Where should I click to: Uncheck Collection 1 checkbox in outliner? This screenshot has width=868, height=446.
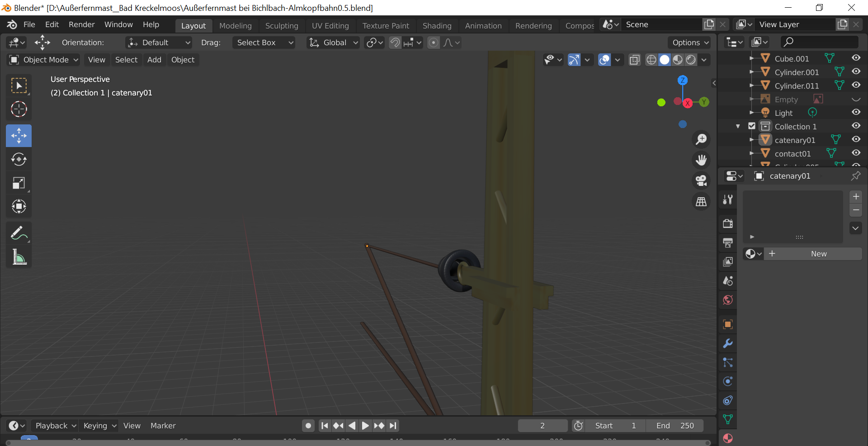pos(752,126)
